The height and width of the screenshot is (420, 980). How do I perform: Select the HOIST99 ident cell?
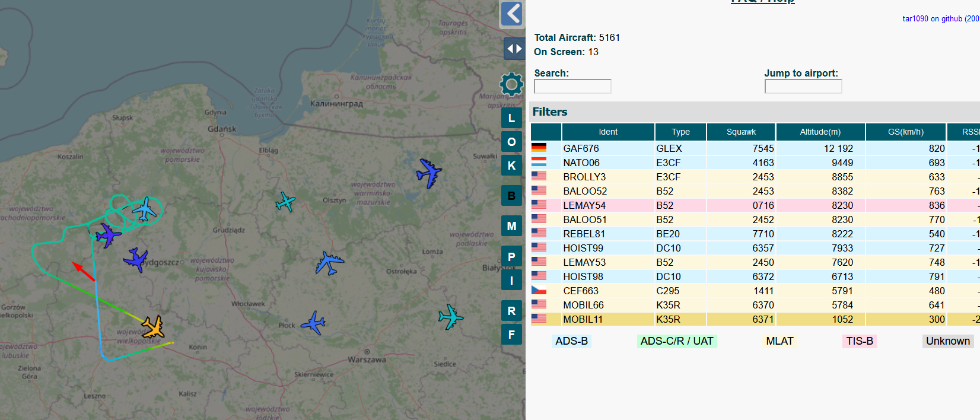[607, 248]
